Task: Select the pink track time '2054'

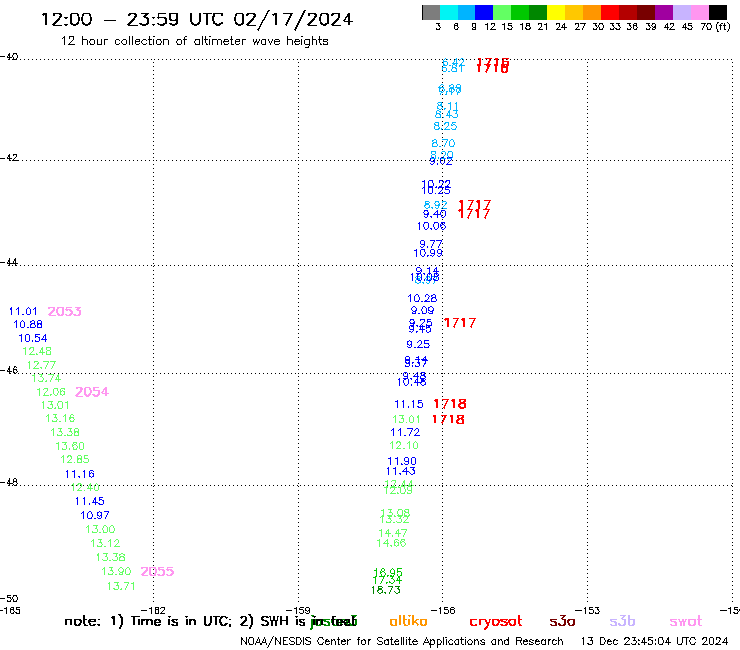Action: [x=92, y=392]
